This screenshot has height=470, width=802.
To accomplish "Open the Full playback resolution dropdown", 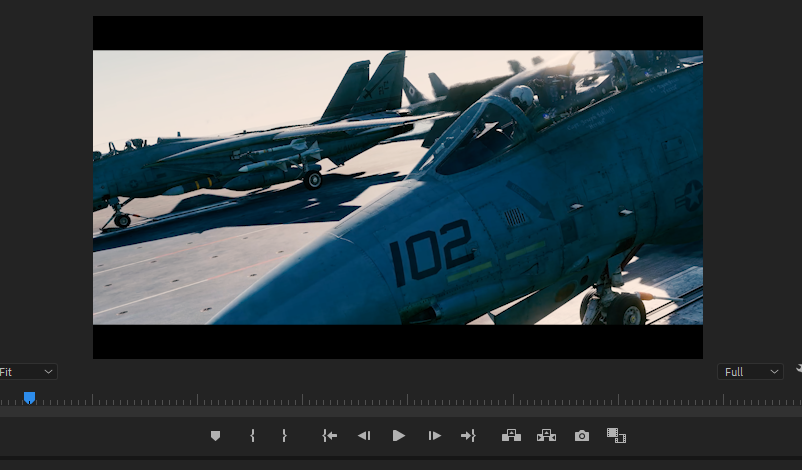I will tap(750, 372).
